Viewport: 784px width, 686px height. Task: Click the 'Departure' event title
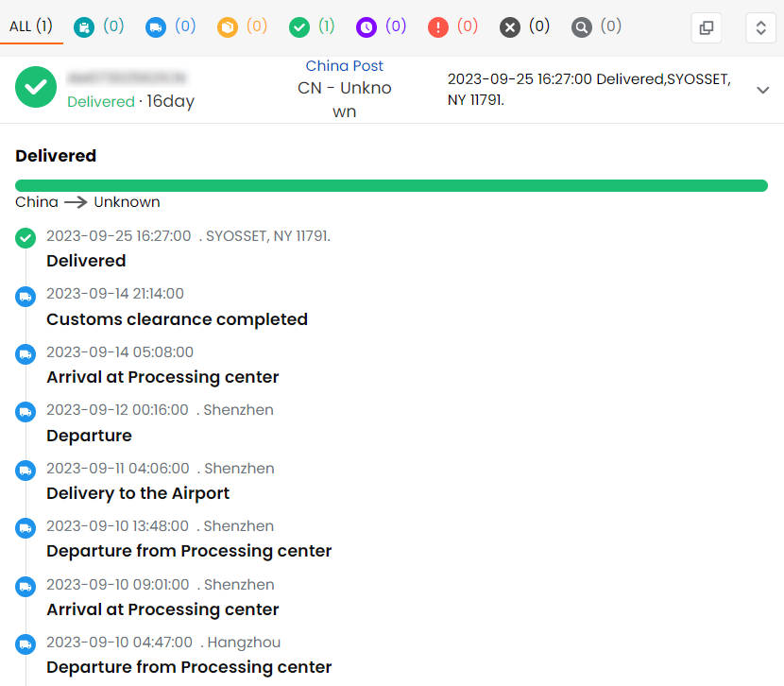89,435
